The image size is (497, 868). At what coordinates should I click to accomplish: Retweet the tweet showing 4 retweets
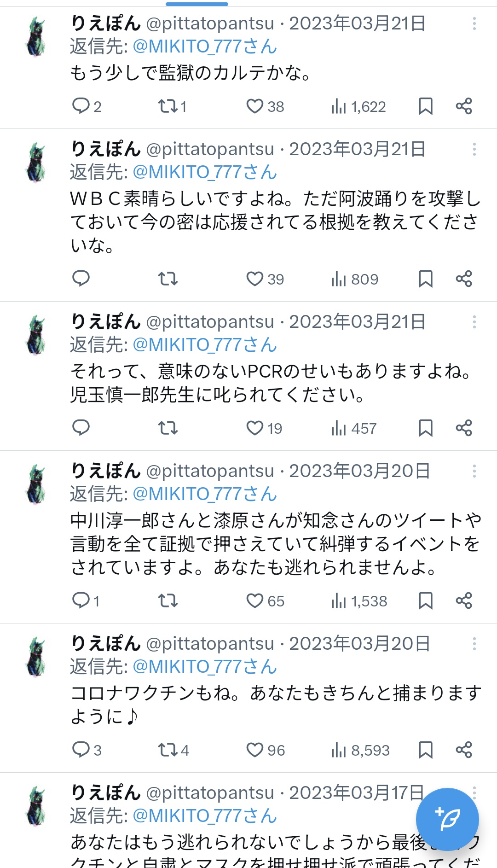168,750
